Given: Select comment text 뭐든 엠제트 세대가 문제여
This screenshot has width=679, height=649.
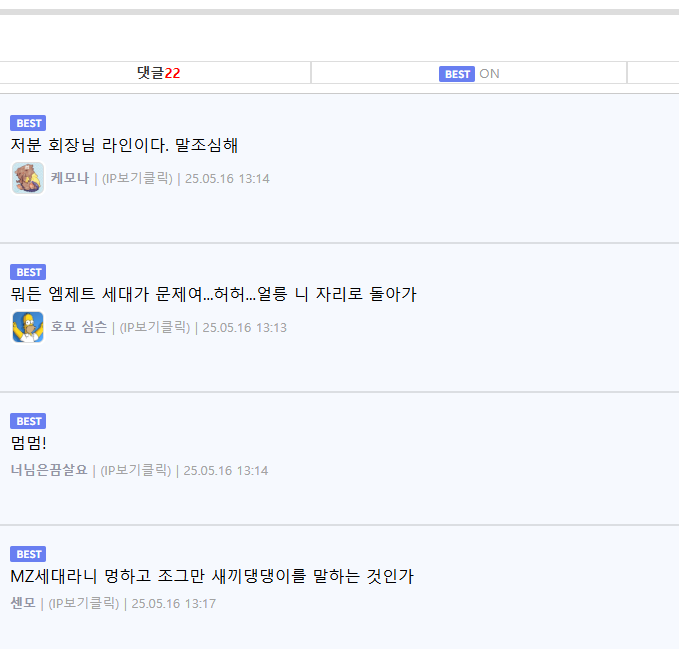Looking at the screenshot, I should pos(213,294).
